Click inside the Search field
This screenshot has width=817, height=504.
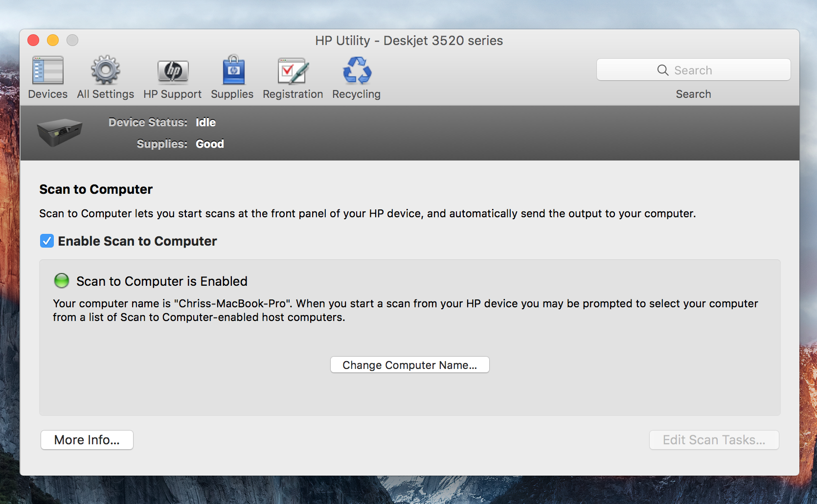click(693, 69)
